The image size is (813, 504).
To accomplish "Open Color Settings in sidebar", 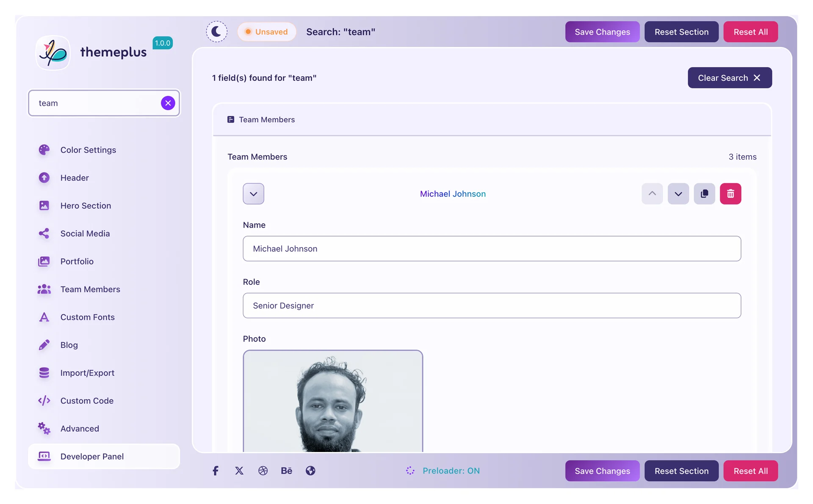I will (88, 150).
